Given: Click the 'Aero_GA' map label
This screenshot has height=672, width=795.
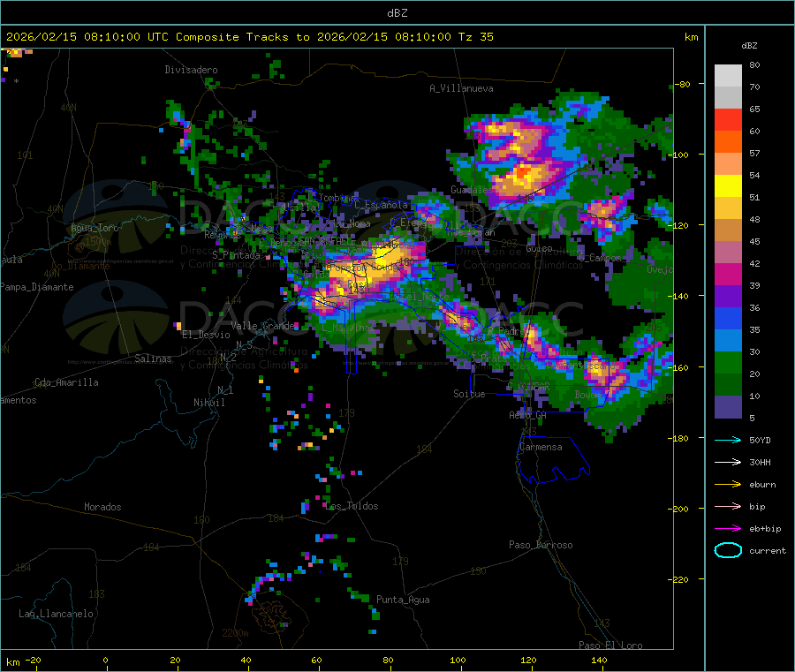Looking at the screenshot, I should point(527,415).
